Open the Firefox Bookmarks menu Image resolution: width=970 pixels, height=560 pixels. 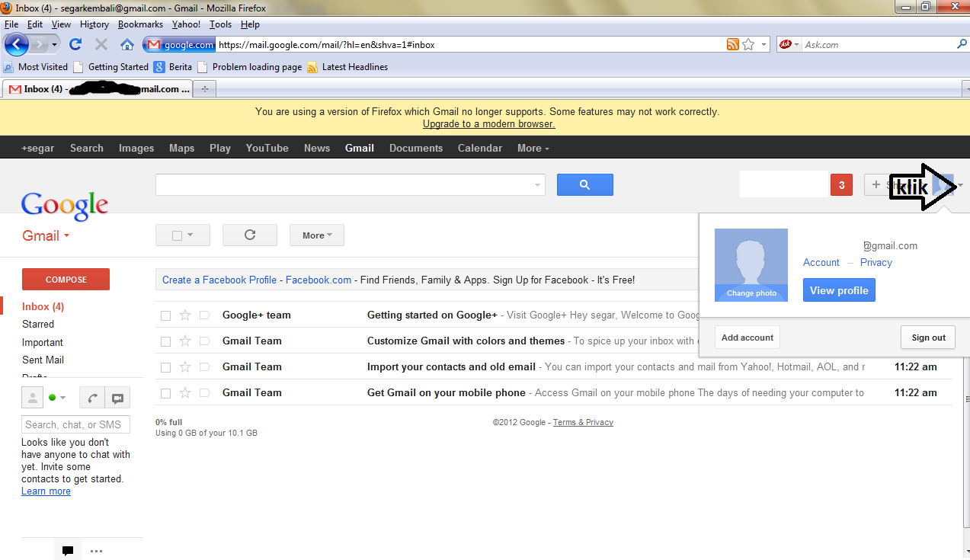click(x=141, y=24)
